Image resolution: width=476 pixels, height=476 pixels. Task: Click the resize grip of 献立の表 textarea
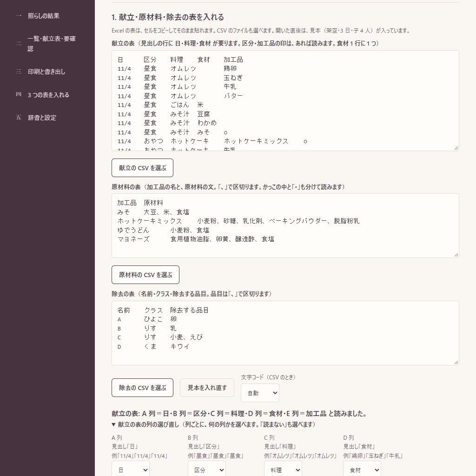pos(456,148)
